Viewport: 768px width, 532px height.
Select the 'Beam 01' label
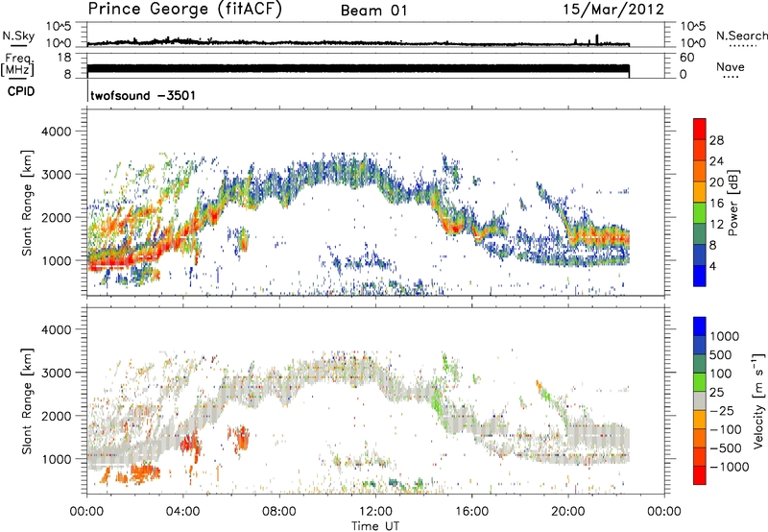(x=373, y=11)
